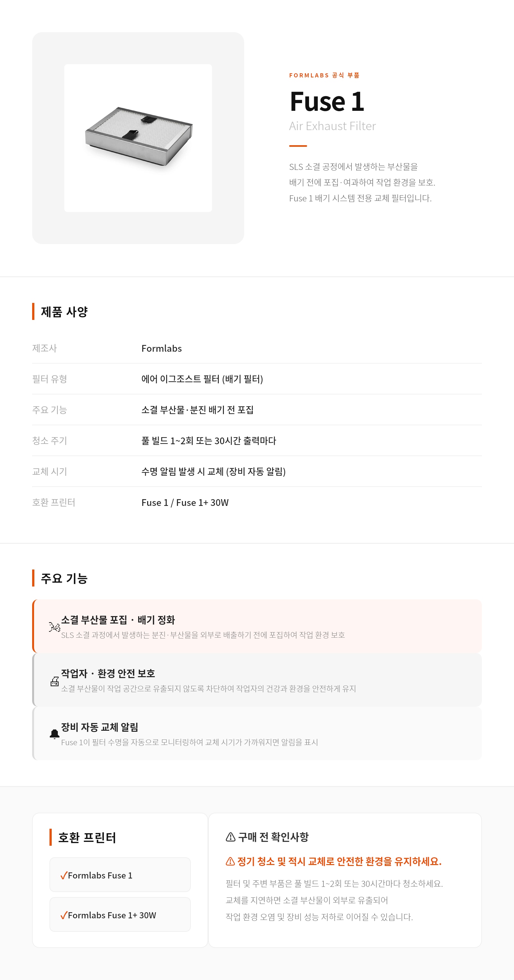Click the FORMLABS 공식 부품 label

tap(324, 75)
